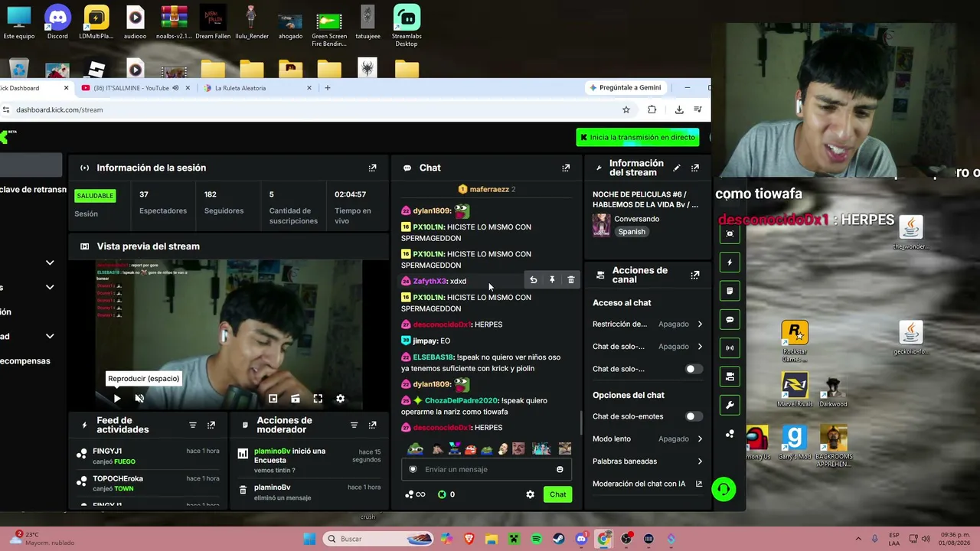Delete the ZafythX3 xdxd chat message

point(570,280)
